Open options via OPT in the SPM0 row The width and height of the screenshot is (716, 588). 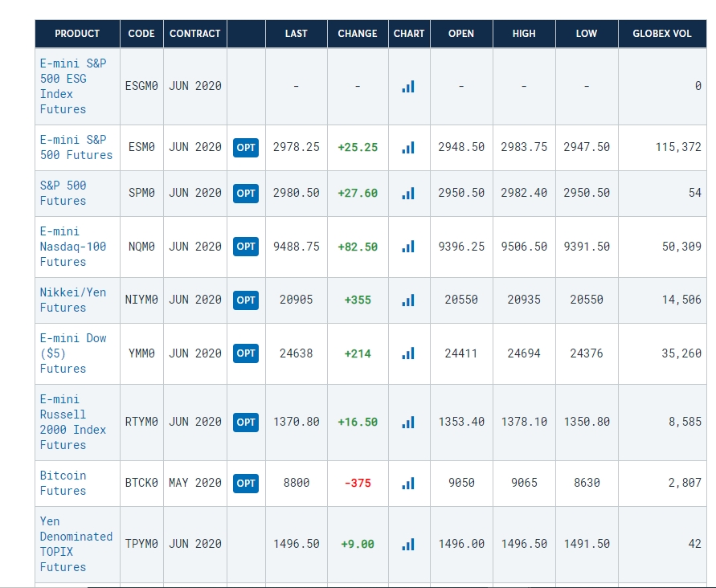tap(246, 193)
